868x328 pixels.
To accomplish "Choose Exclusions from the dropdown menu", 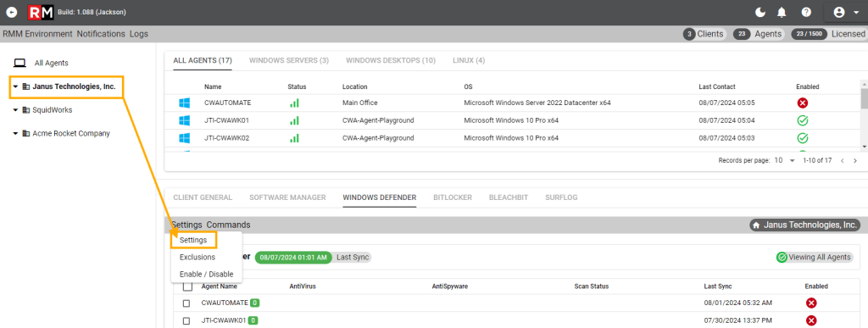I will pos(198,257).
